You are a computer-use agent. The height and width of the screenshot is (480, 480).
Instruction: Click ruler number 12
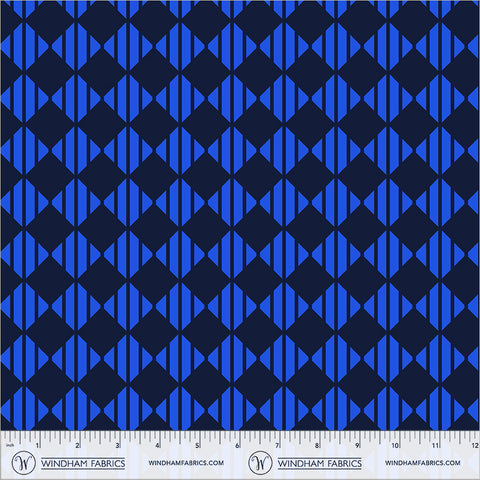point(475,446)
